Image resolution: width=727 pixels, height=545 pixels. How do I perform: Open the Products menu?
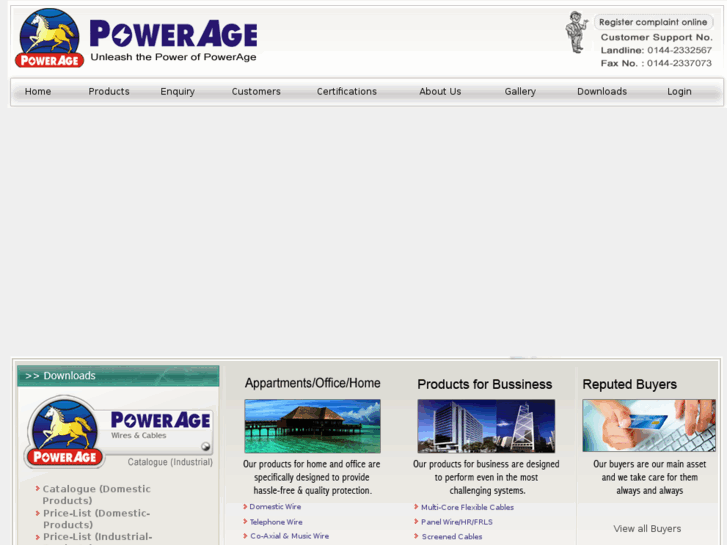pos(109,91)
